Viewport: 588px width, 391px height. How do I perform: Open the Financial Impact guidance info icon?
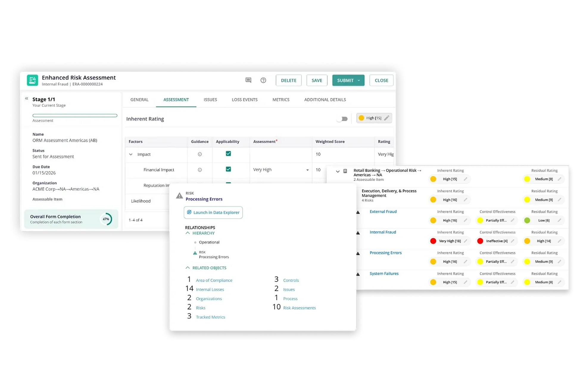click(x=200, y=170)
